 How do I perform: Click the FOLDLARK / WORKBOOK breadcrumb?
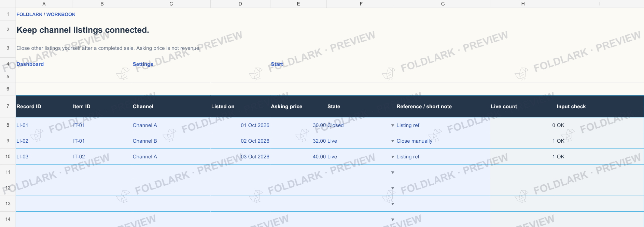(46, 14)
